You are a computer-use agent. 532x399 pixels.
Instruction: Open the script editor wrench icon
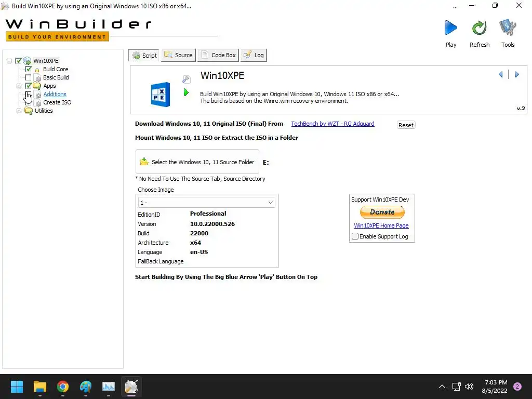187,79
